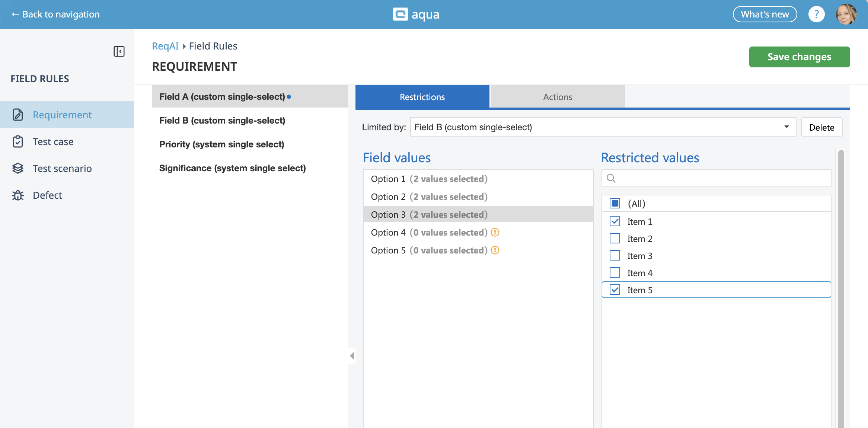Click the warning icon beside Option 5
Image resolution: width=868 pixels, height=428 pixels.
click(495, 250)
